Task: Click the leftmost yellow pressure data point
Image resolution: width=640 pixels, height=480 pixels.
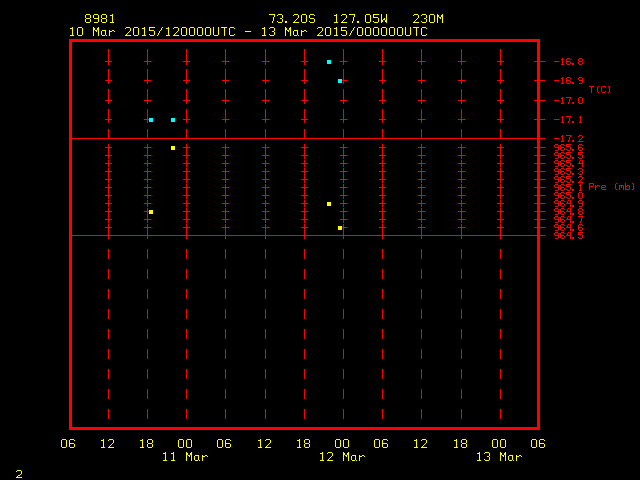Action: pyautogui.click(x=151, y=212)
